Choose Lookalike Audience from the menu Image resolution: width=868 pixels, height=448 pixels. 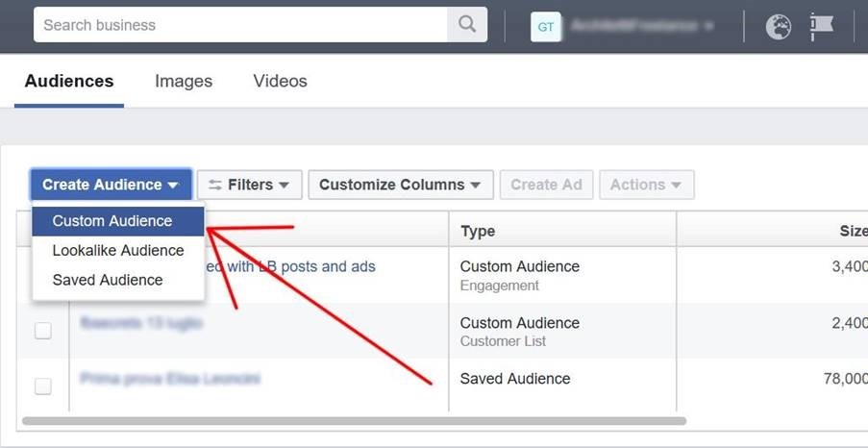click(x=118, y=251)
